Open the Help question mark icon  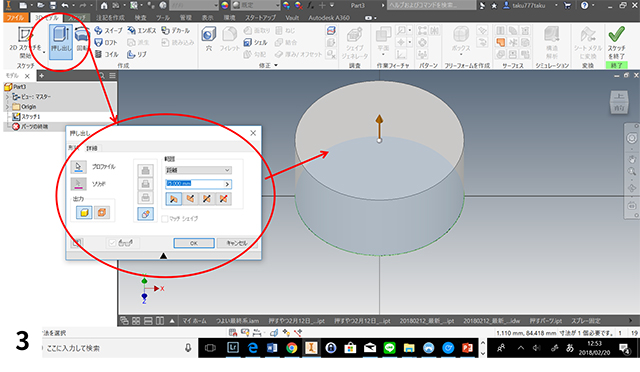pyautogui.click(x=584, y=5)
